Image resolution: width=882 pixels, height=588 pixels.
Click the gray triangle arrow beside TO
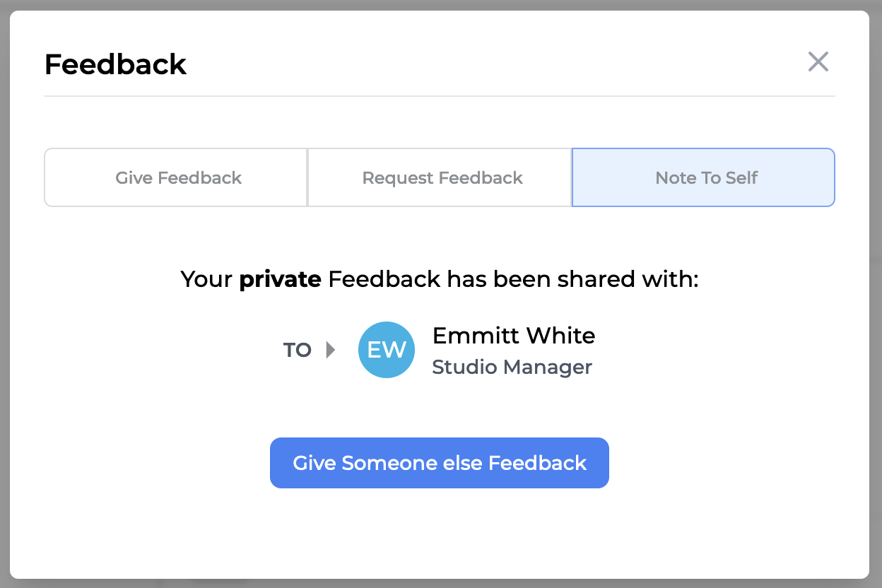pyautogui.click(x=330, y=350)
